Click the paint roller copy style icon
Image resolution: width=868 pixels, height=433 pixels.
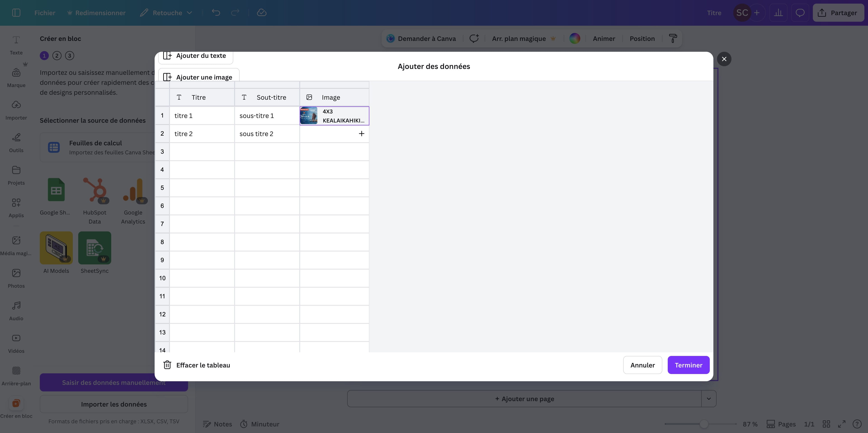click(x=672, y=39)
